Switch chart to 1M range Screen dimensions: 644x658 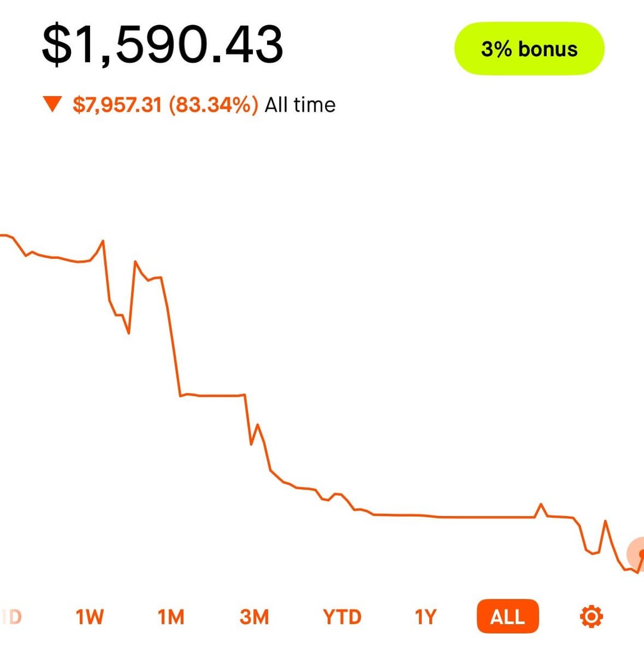point(171,617)
